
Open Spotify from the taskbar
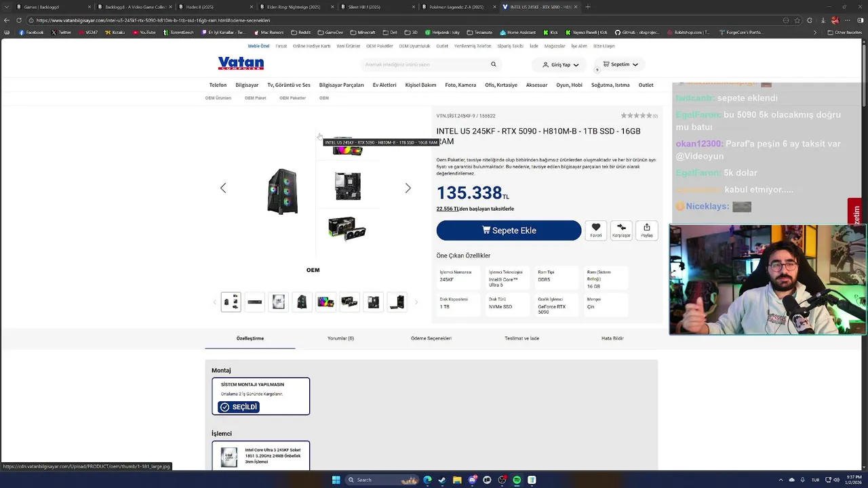pos(517,480)
